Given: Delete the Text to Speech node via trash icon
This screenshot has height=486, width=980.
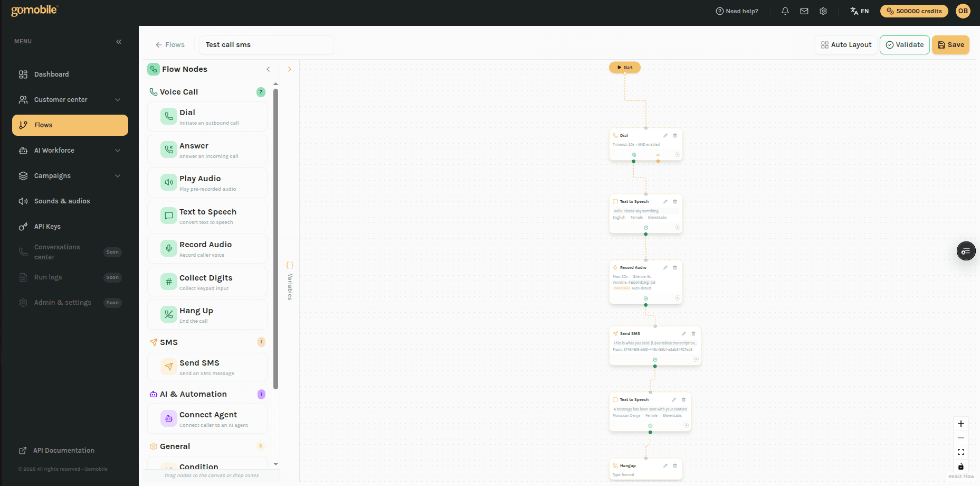Looking at the screenshot, I should tap(675, 201).
